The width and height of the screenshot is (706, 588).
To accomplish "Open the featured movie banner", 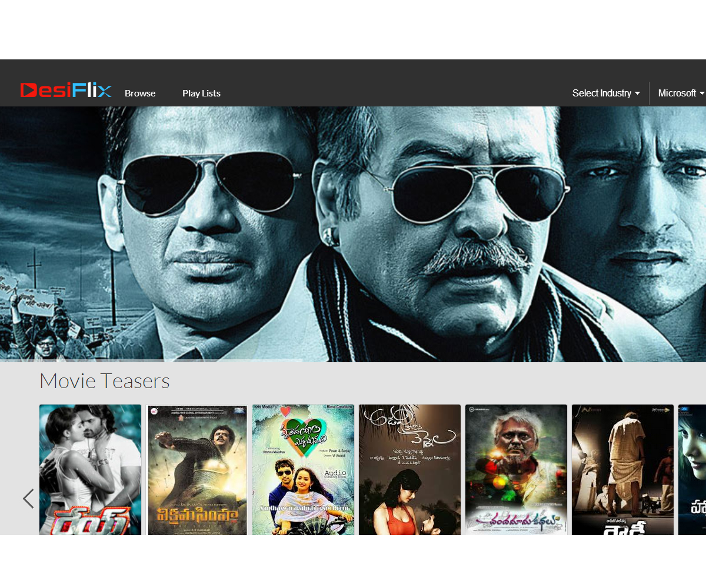I will click(353, 234).
